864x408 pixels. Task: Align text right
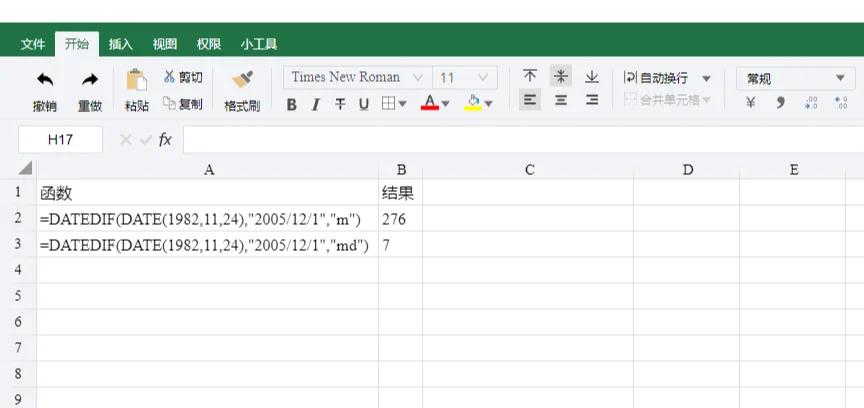pyautogui.click(x=592, y=100)
